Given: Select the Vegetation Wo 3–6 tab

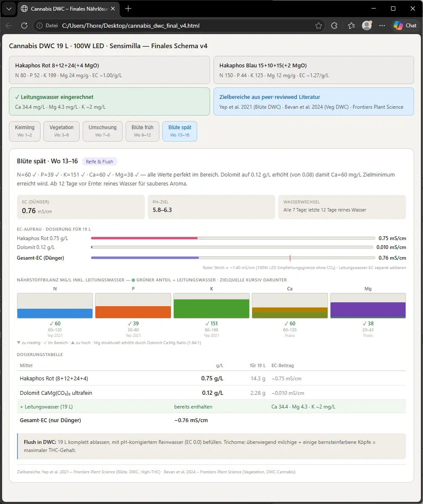Looking at the screenshot, I should (x=61, y=131).
